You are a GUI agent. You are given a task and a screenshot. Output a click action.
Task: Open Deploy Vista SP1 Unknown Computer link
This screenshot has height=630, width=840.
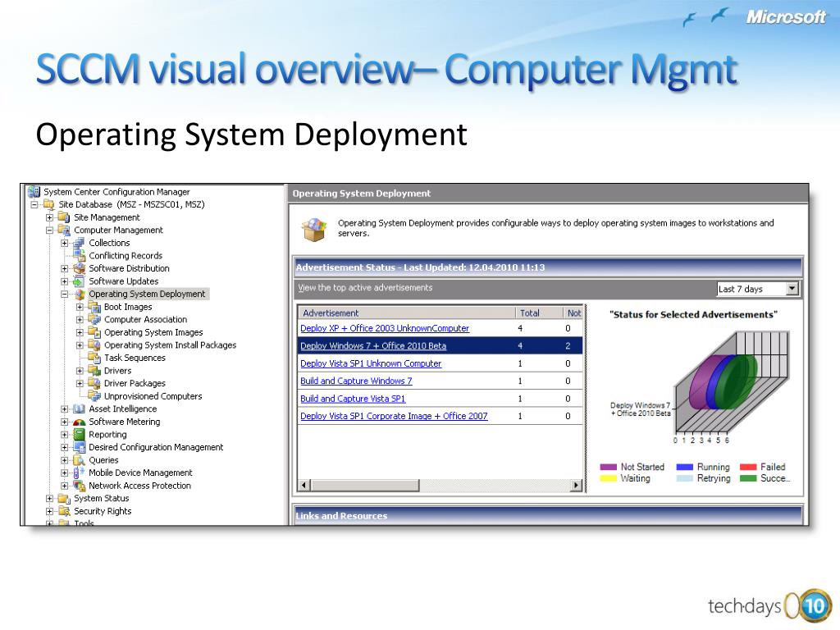[371, 363]
